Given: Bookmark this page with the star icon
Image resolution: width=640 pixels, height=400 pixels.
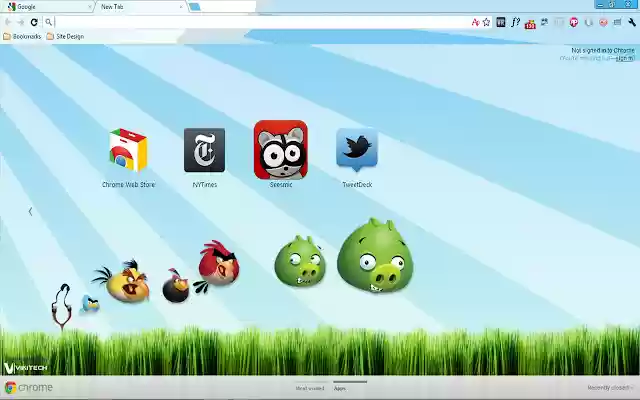Looking at the screenshot, I should [x=486, y=22].
